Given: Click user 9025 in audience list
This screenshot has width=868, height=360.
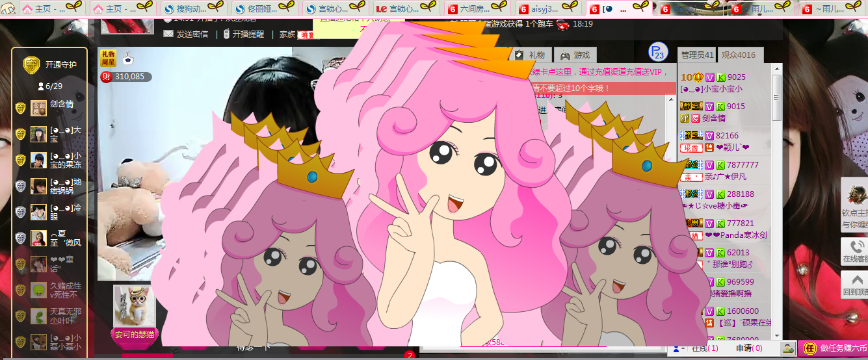Looking at the screenshot, I should point(736,77).
